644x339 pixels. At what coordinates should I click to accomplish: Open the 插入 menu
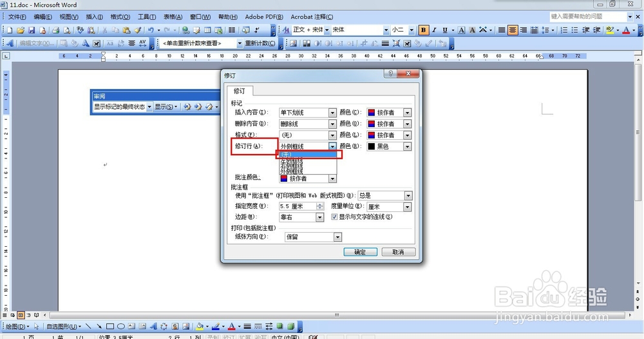pyautogui.click(x=94, y=17)
